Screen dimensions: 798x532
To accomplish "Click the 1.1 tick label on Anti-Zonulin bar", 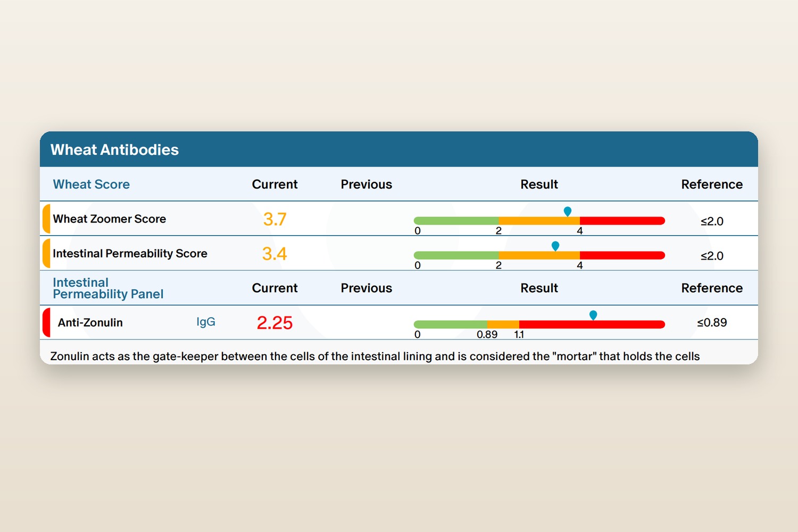I will click(x=519, y=335).
